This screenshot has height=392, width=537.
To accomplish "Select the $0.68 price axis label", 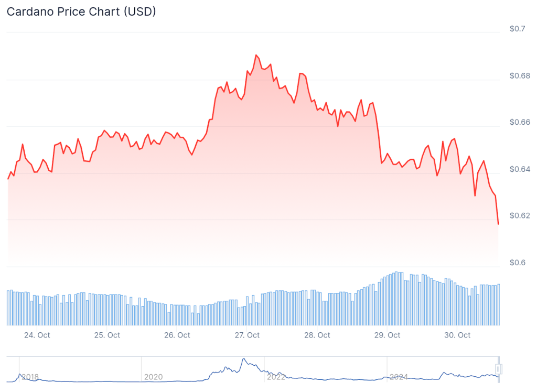I will (x=520, y=75).
